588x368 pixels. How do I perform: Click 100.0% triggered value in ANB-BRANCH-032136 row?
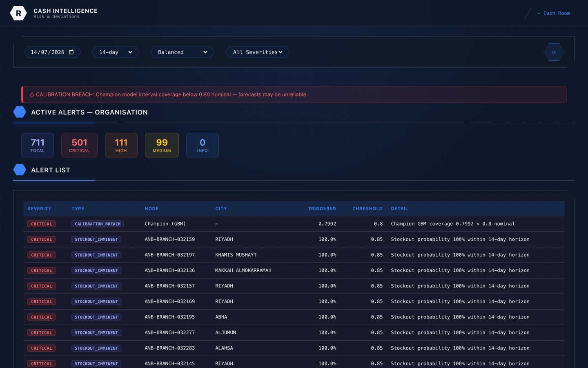(327, 270)
